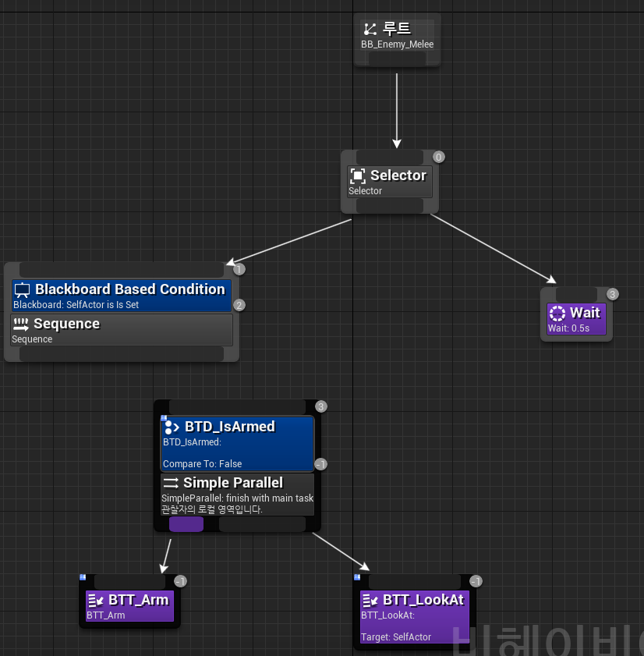This screenshot has width=644, height=656.
Task: Click the -1 badge beside Simple Parallel
Action: (x=320, y=464)
